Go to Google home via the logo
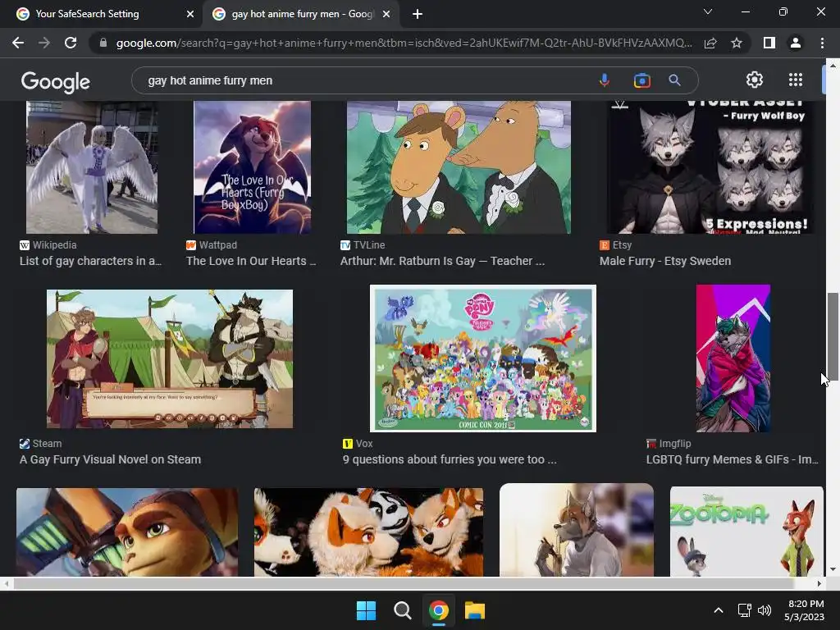Viewport: 840px width, 630px height. [56, 82]
